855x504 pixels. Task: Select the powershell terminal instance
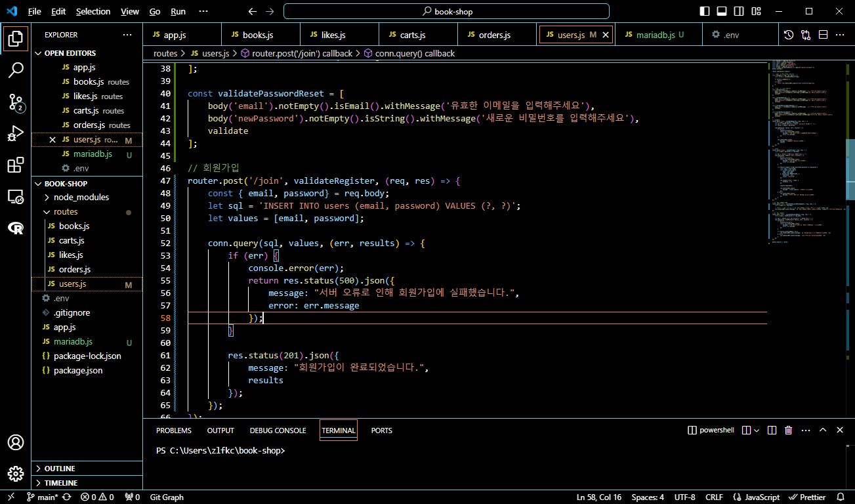pyautogui.click(x=711, y=430)
